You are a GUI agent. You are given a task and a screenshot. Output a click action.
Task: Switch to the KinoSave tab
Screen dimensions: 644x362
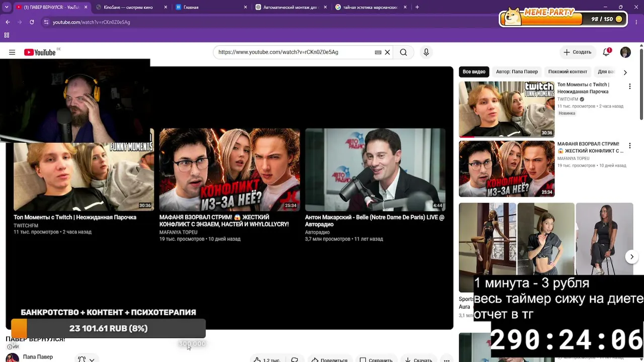point(132,7)
